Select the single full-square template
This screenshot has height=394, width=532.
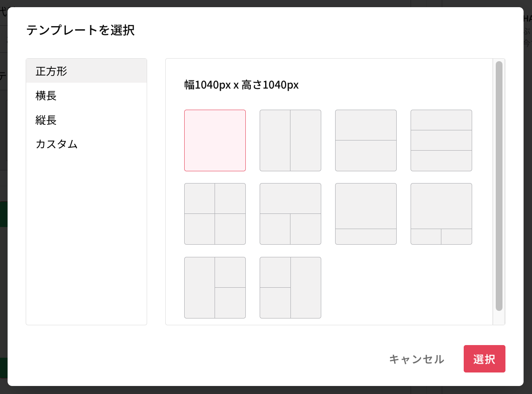215,140
